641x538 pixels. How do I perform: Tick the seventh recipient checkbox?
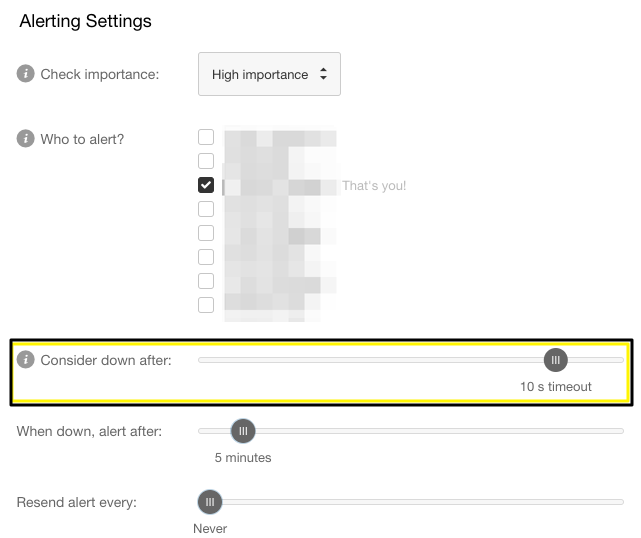point(206,281)
